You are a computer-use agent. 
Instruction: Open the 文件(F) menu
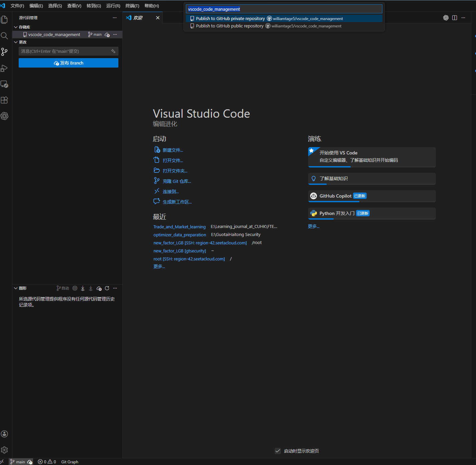pyautogui.click(x=17, y=6)
